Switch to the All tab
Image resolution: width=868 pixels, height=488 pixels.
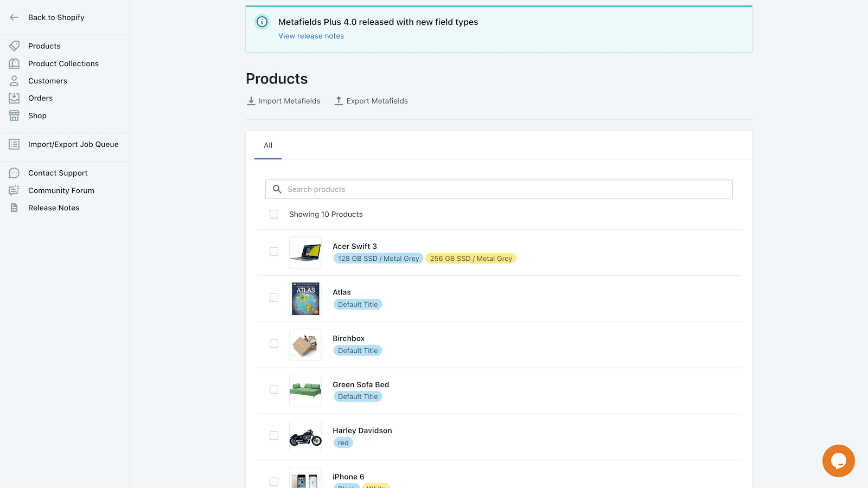(268, 145)
